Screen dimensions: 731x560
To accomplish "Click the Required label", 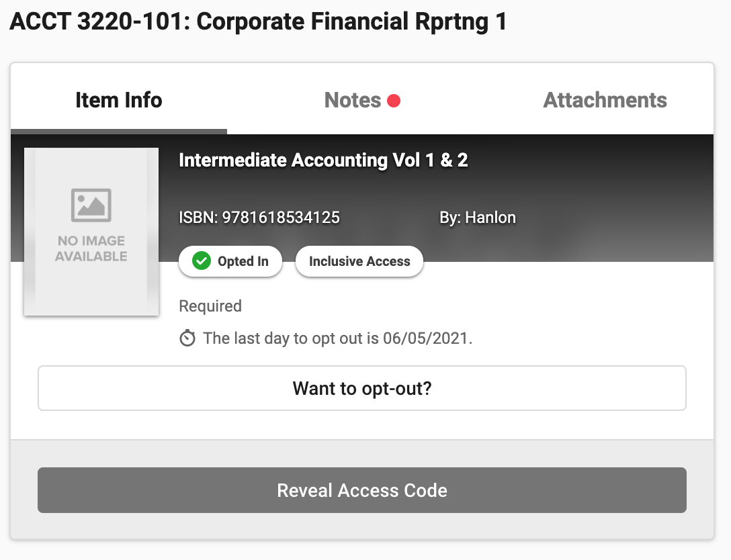I will tap(210, 306).
